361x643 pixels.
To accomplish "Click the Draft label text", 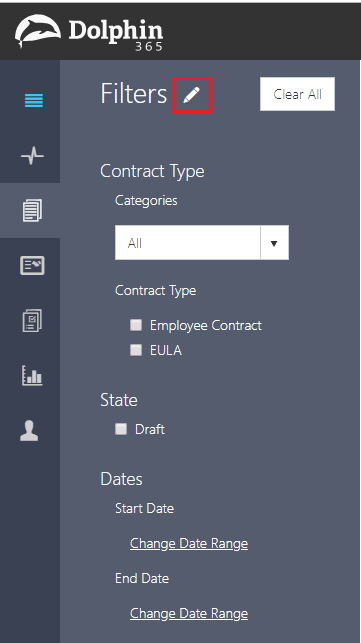I will [x=150, y=429].
